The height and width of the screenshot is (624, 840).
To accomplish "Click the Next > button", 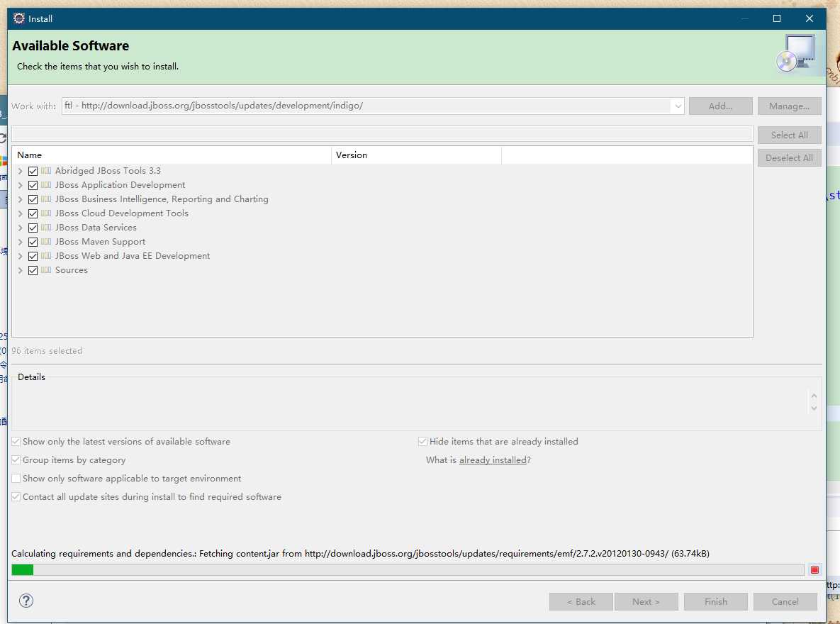I will click(646, 601).
